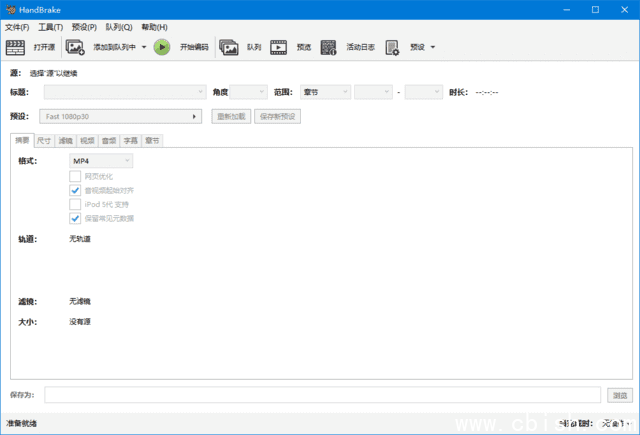Screen dimensions: 640x435
Task: Open the Fast 1080p30 preset selector
Action: point(122,116)
